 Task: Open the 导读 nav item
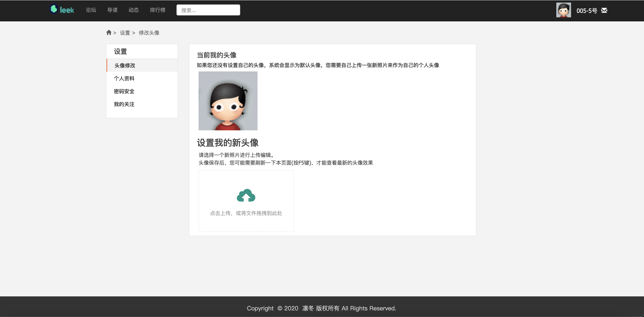click(112, 10)
